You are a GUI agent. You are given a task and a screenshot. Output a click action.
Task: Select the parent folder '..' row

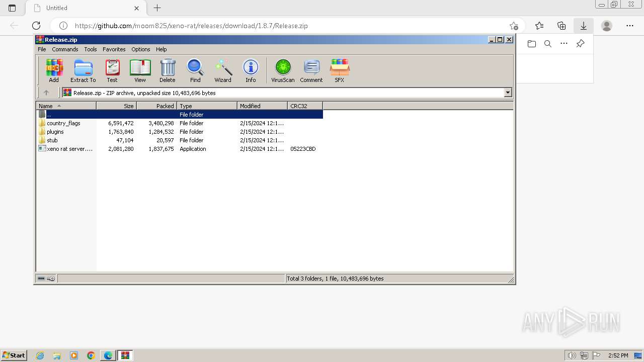[180, 115]
